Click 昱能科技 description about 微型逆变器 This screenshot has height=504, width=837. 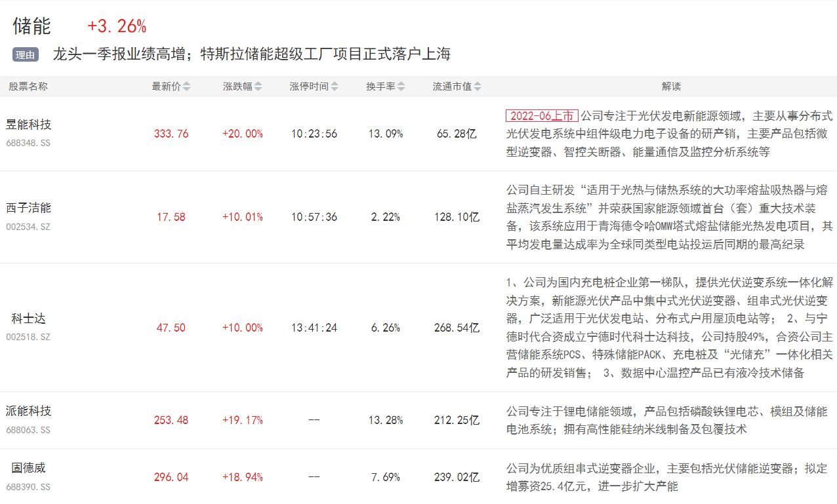tap(670, 134)
